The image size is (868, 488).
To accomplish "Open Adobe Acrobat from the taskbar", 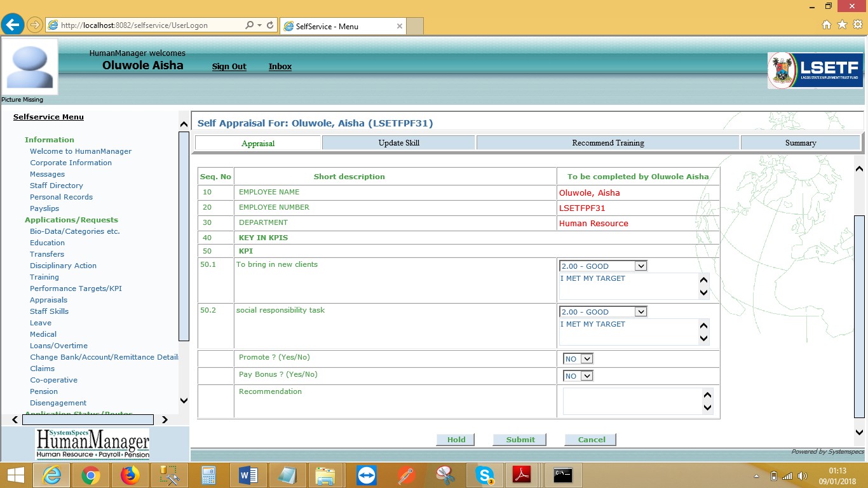I will point(523,475).
